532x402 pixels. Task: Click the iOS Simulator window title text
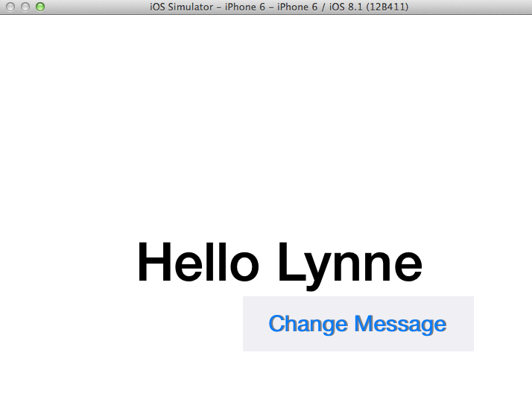pos(278,7)
